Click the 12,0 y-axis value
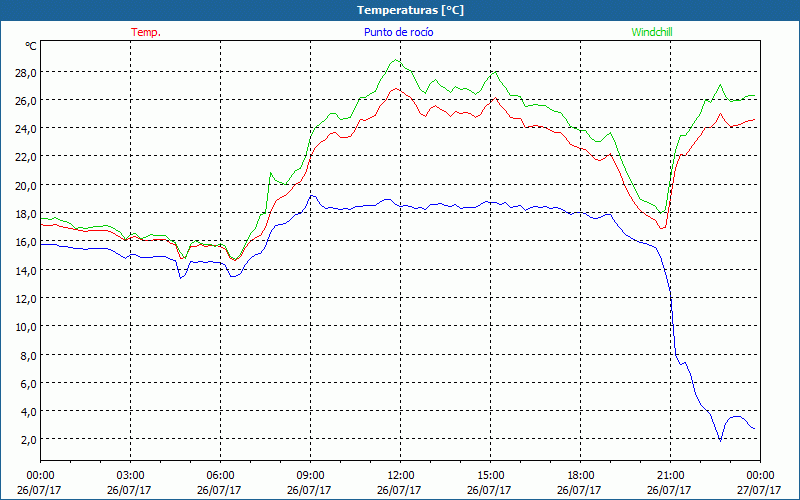This screenshot has width=800, height=500. click(x=25, y=298)
